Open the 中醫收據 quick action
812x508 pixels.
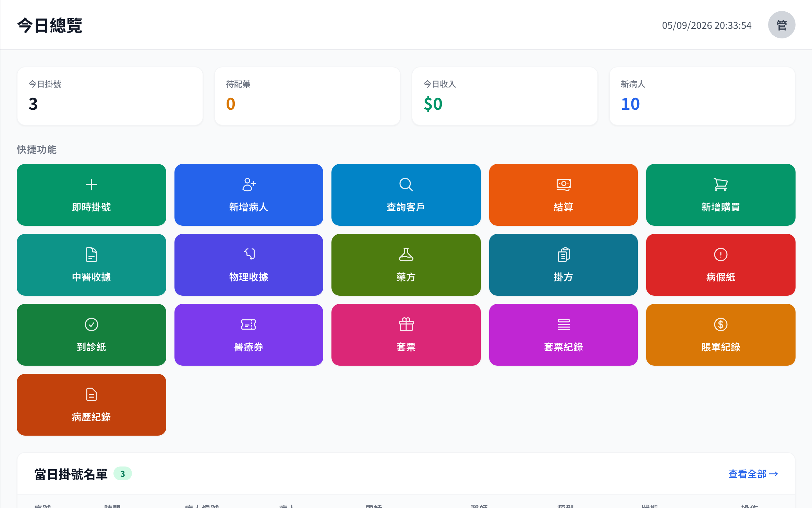point(92,265)
